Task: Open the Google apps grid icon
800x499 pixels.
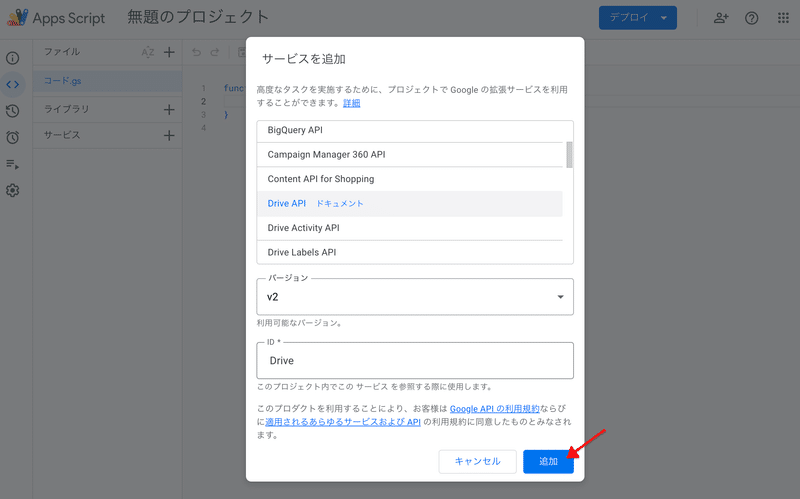Action: [x=783, y=18]
